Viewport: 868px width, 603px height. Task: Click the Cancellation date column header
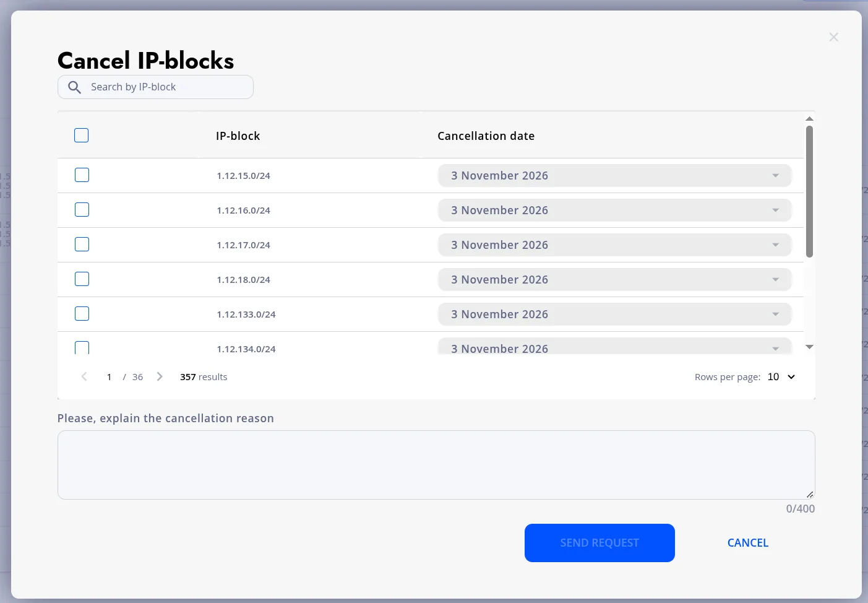coord(486,136)
